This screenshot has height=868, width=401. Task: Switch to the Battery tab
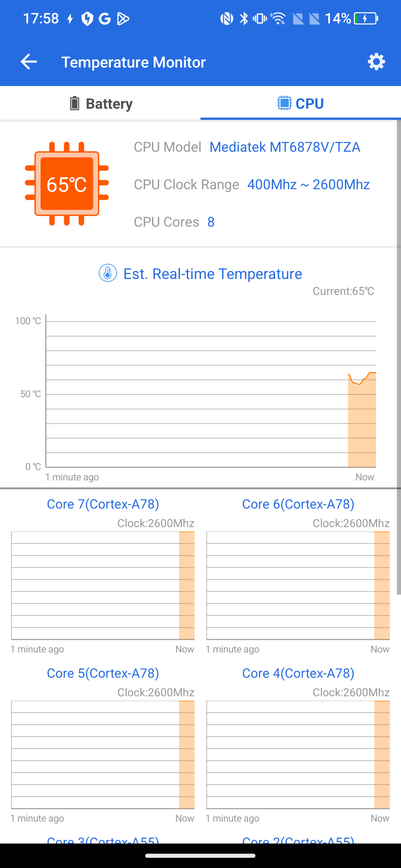point(100,103)
